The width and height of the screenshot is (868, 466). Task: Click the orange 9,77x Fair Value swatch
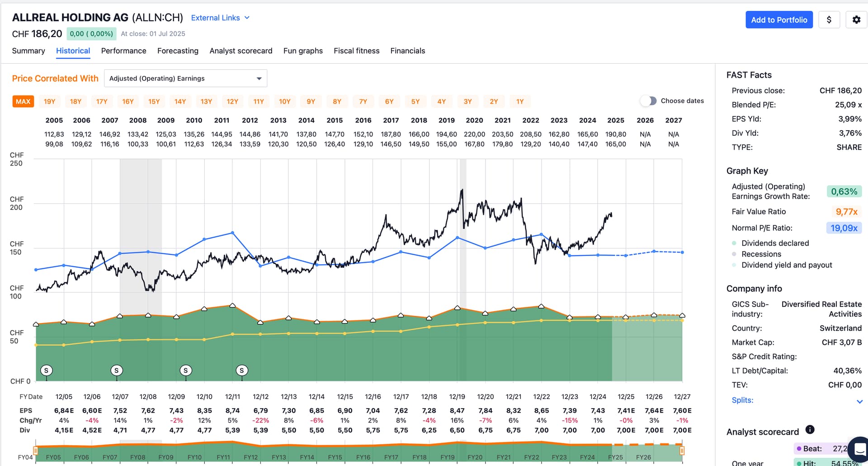click(x=846, y=212)
